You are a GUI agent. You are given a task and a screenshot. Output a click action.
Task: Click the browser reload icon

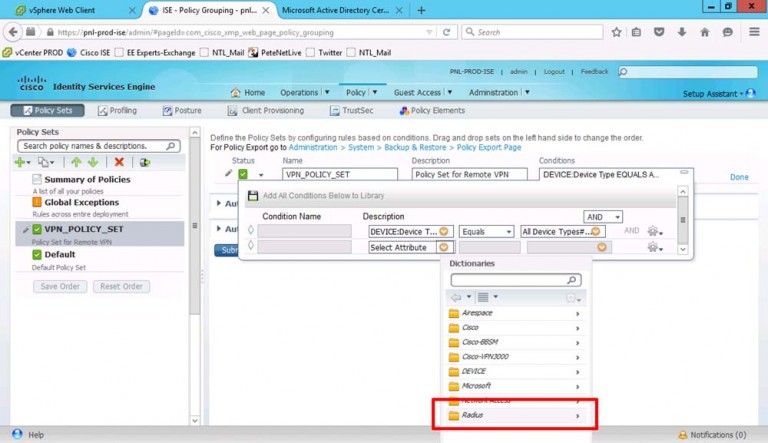[x=446, y=32]
